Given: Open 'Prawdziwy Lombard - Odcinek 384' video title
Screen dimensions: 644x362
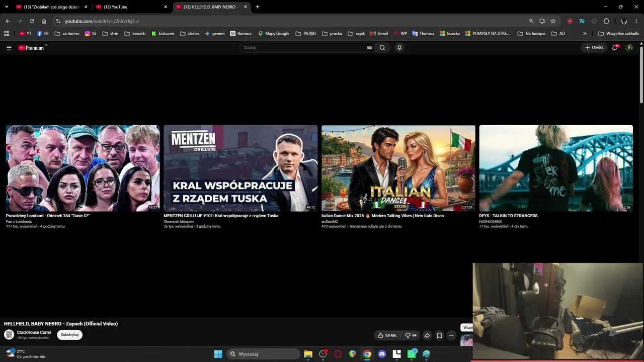Looking at the screenshot, I should coord(48,216).
